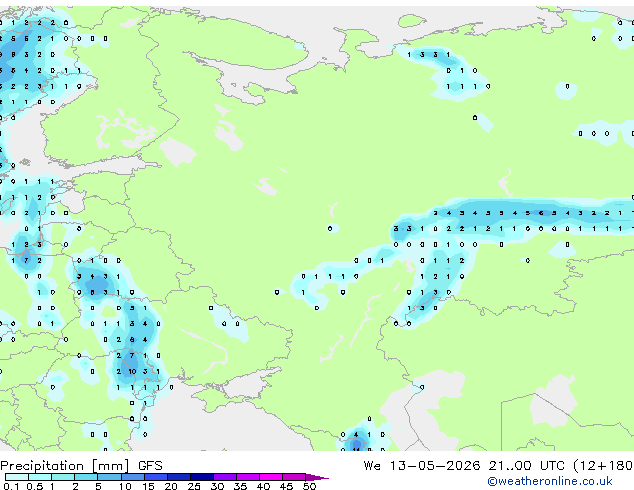Pick the 1–2 mm legend swatch
The width and height of the screenshot is (634, 490).
(63, 477)
